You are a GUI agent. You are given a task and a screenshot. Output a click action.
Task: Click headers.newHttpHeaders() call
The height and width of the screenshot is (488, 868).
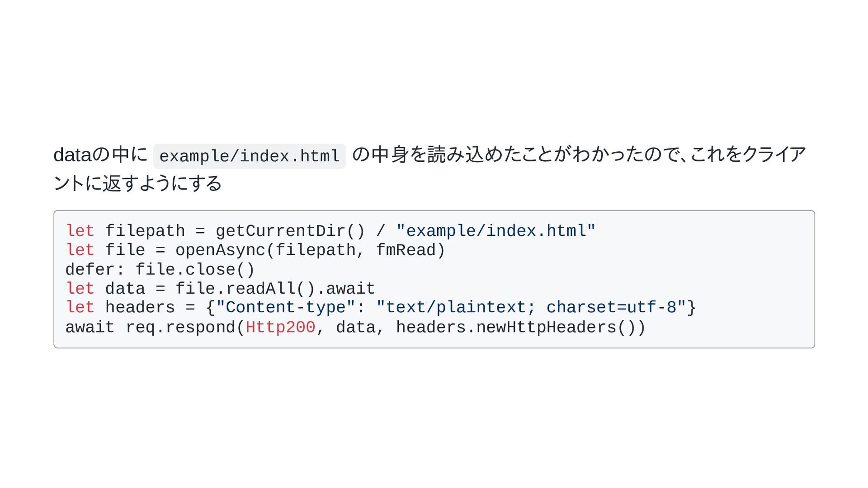click(516, 327)
